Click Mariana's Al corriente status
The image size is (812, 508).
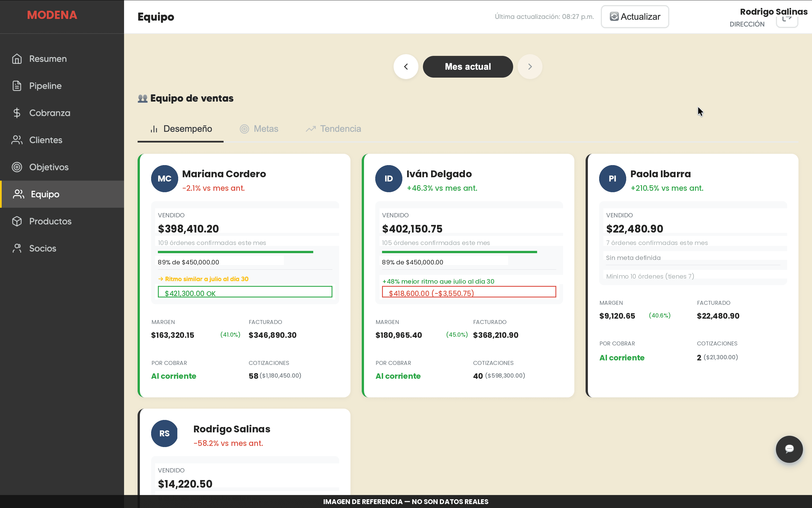click(x=173, y=376)
